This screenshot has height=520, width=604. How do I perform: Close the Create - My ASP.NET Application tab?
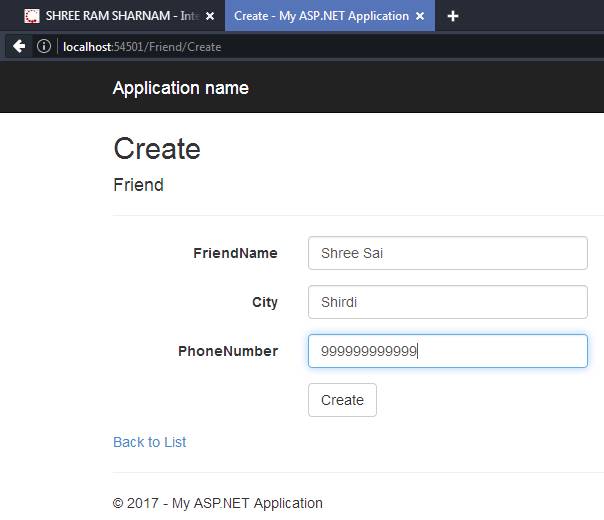(420, 16)
